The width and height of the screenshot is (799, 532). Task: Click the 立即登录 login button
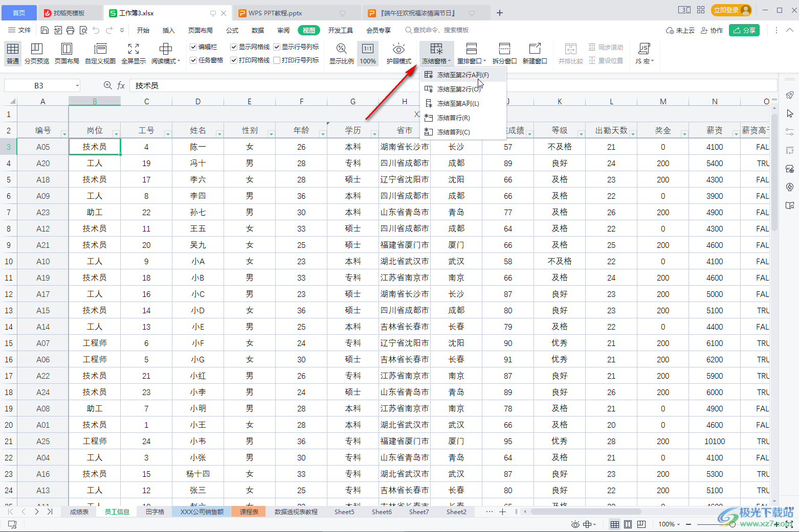click(x=733, y=10)
